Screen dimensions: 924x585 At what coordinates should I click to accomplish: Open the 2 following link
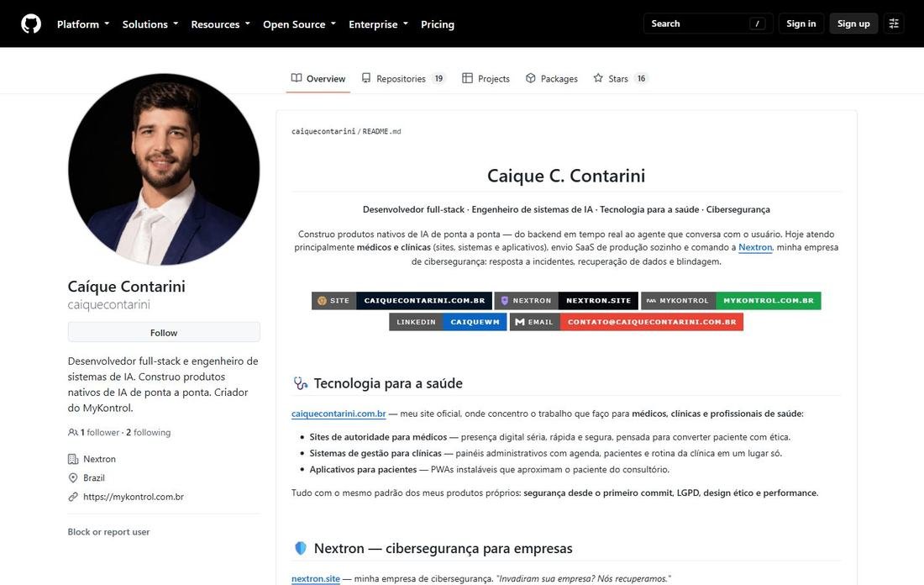[x=149, y=432]
